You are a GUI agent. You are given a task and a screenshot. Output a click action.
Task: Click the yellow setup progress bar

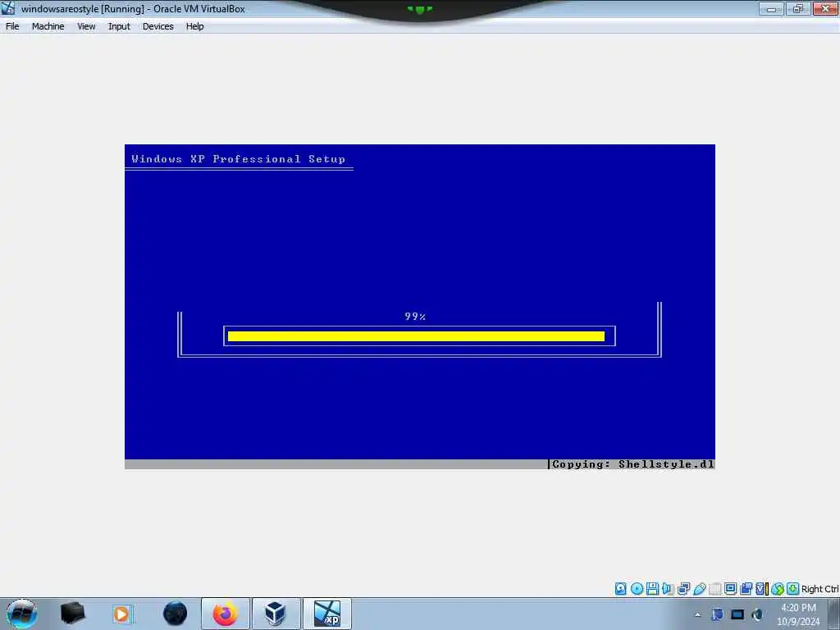tap(416, 336)
